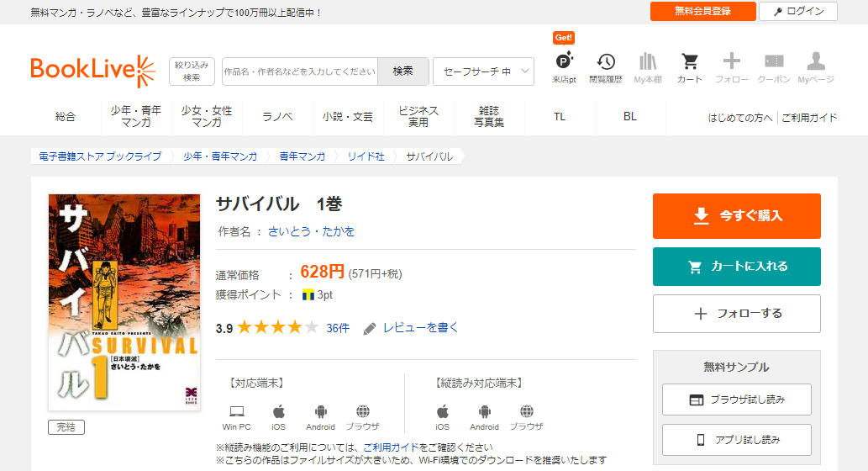Select the ラノベ navigation tab
Viewport: 868px width, 471px height.
277,117
